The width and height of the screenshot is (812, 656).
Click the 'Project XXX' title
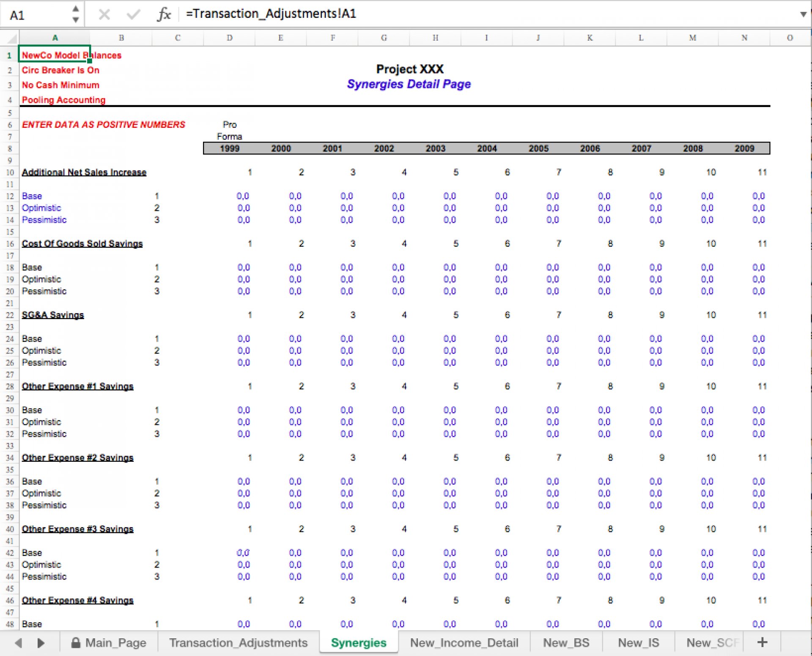coord(409,69)
